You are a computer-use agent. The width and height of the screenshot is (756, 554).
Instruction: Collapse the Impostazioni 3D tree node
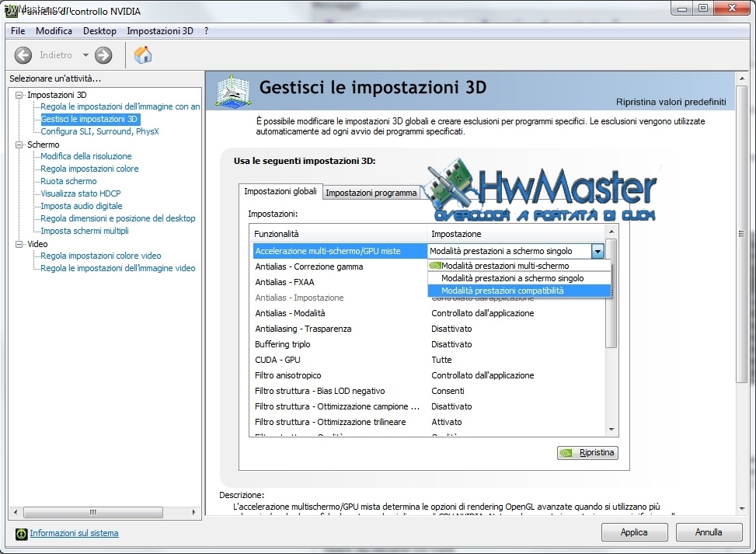click(x=19, y=95)
